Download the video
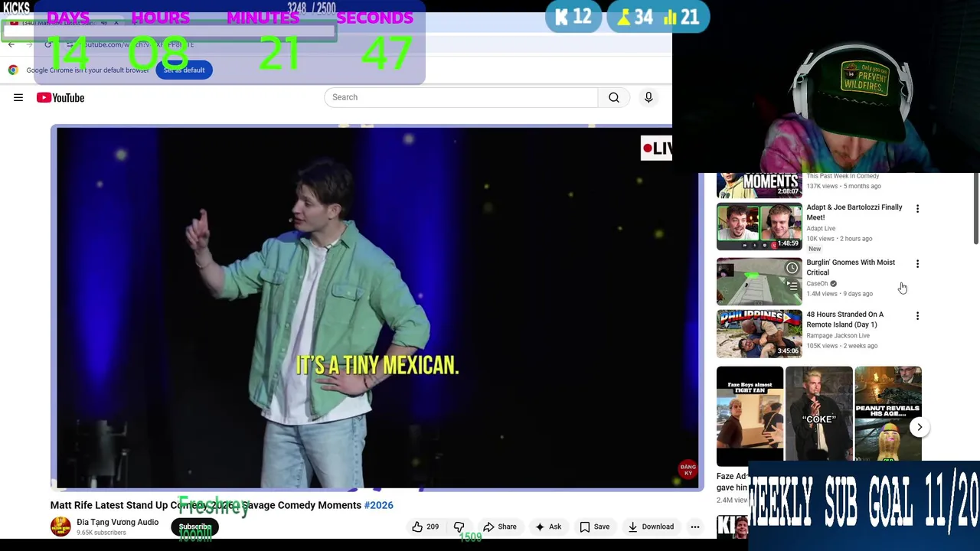This screenshot has width=980, height=551. [651, 527]
